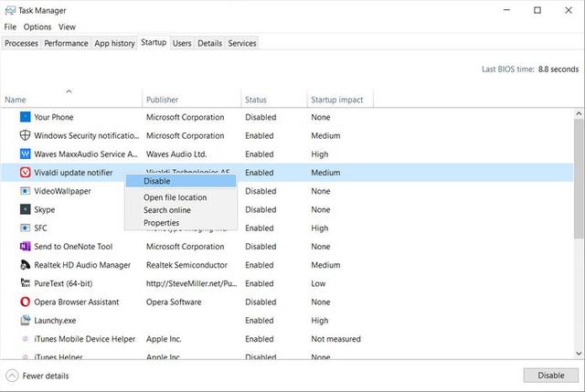Viewport: 585px width, 392px height.
Task: Switch to the Processes tab
Action: coord(21,43)
